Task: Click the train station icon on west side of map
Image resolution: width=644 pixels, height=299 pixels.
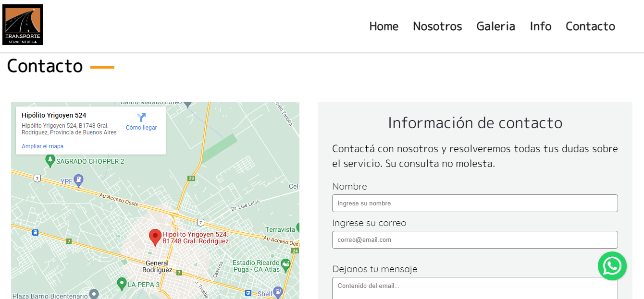Action: coord(35,233)
